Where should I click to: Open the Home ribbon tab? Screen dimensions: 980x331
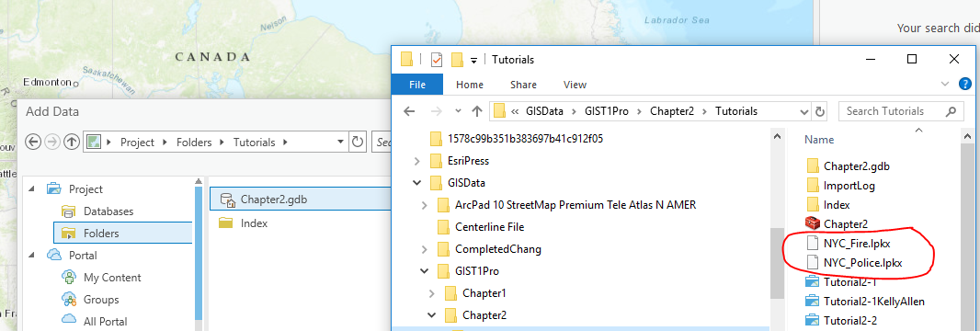pyautogui.click(x=470, y=85)
